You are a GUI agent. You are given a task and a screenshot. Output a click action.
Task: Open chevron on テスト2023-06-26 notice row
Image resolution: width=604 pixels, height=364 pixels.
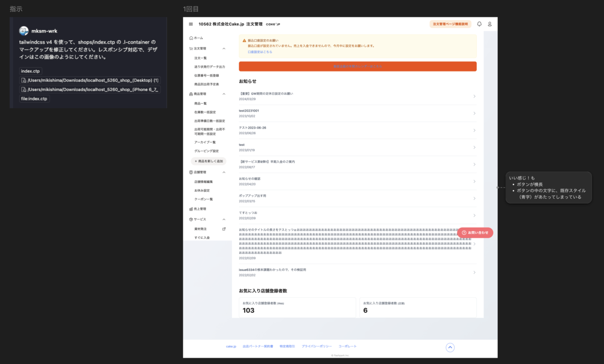pyautogui.click(x=474, y=131)
